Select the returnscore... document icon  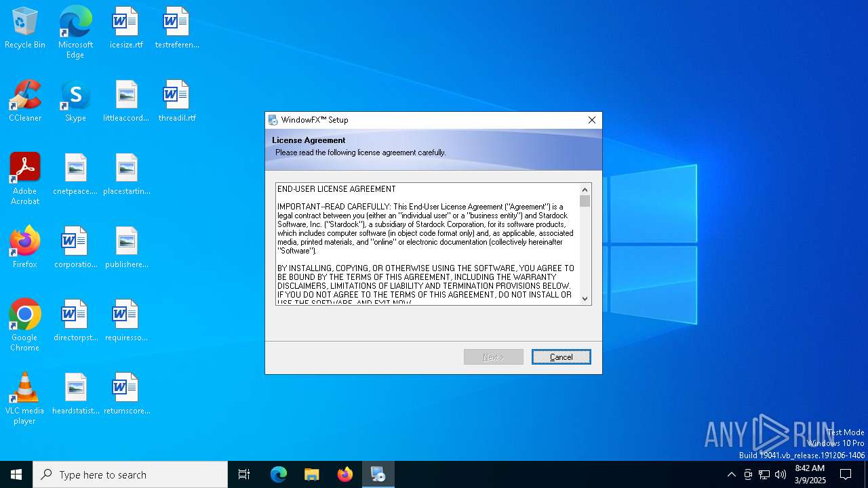[x=126, y=394]
